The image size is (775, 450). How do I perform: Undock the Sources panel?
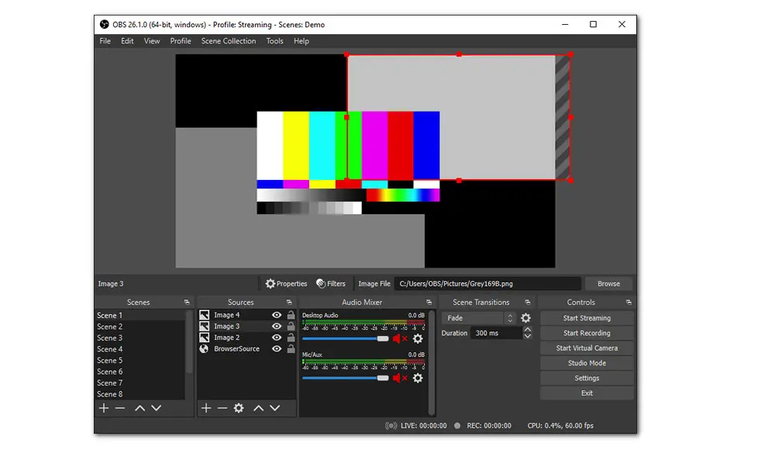pyautogui.click(x=289, y=302)
